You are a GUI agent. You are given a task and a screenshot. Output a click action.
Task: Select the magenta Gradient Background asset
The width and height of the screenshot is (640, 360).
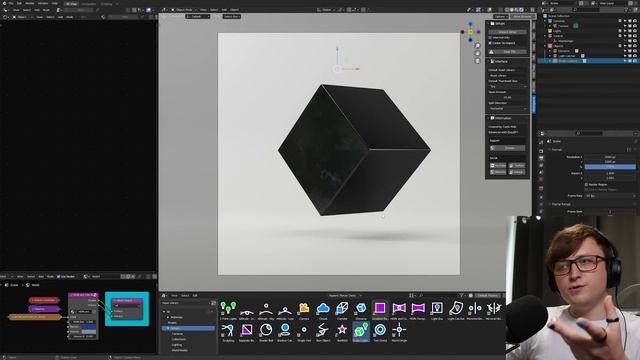(380, 309)
